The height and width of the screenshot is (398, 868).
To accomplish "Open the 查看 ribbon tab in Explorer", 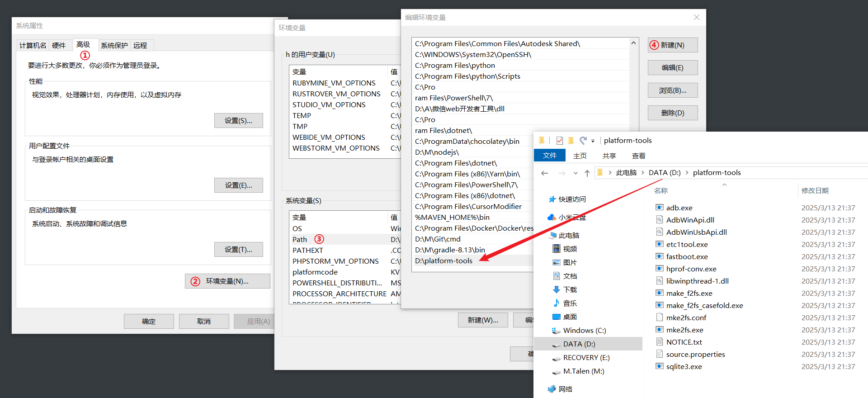I will point(638,156).
